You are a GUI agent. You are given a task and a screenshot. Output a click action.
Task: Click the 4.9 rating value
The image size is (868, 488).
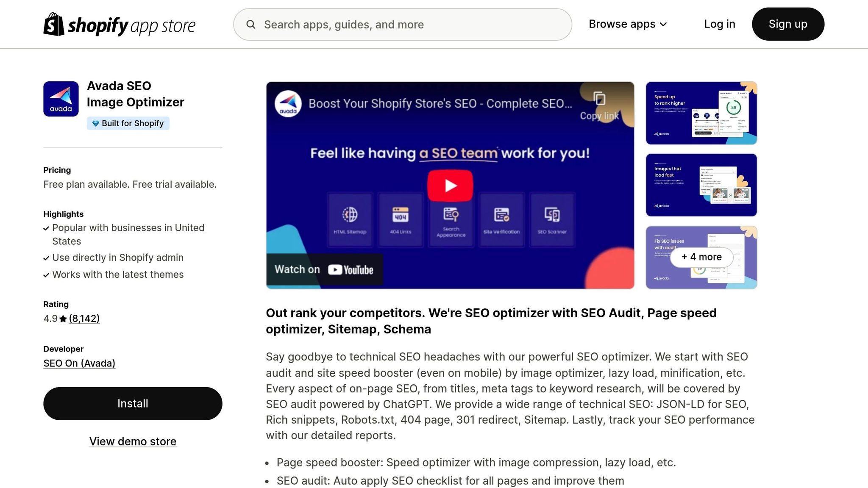pos(50,319)
